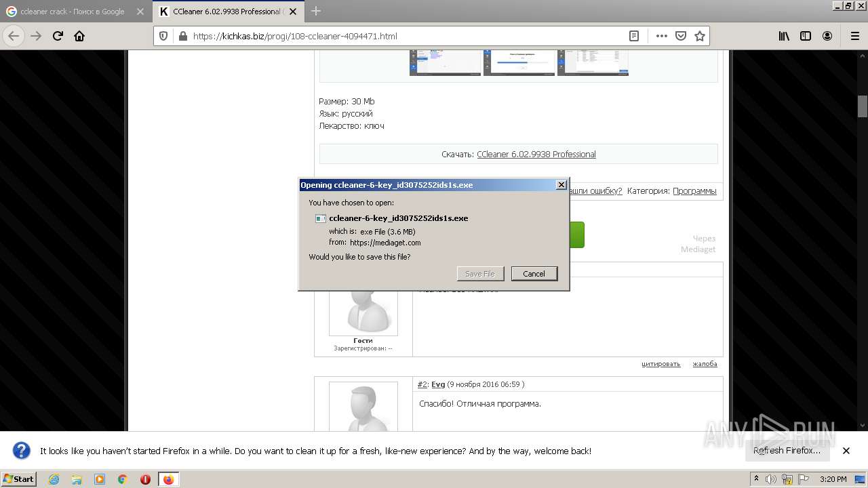868x488 pixels.
Task: Launch Chrome from taskbar
Action: pyautogui.click(x=123, y=479)
